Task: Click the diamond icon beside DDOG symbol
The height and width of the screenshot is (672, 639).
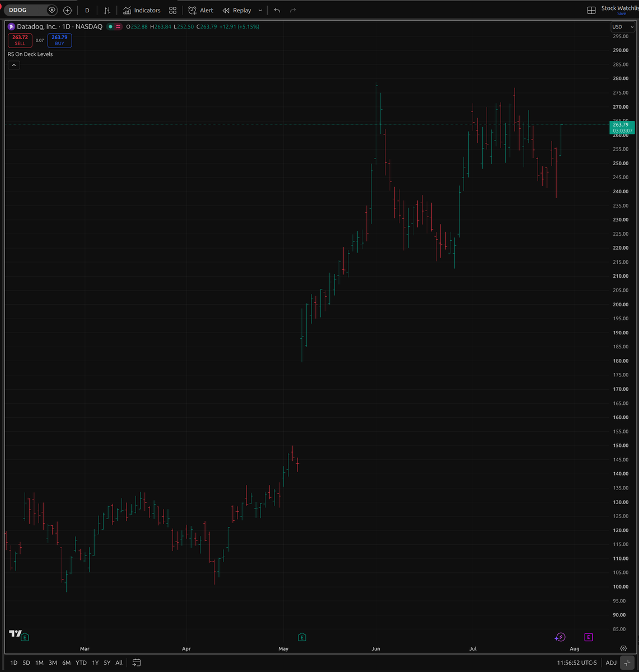Action: [52, 10]
